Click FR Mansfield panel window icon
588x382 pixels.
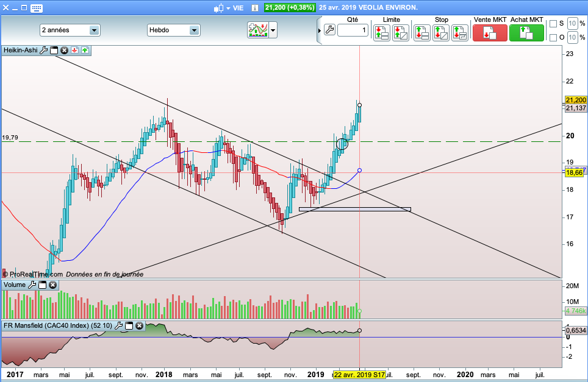129,326
